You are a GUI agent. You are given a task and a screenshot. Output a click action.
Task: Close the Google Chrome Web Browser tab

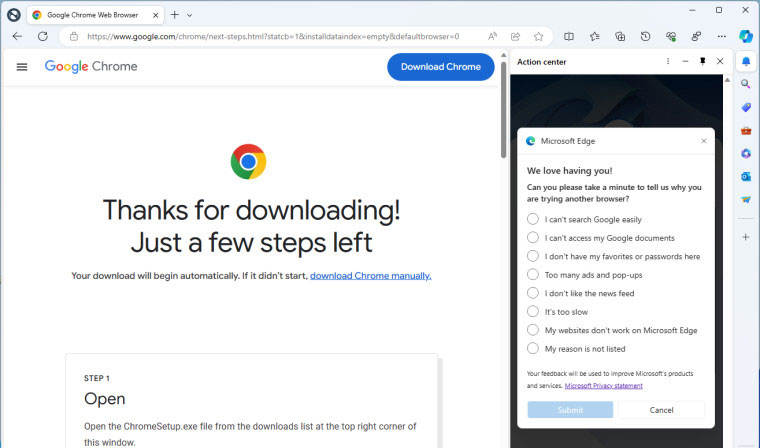tap(156, 15)
